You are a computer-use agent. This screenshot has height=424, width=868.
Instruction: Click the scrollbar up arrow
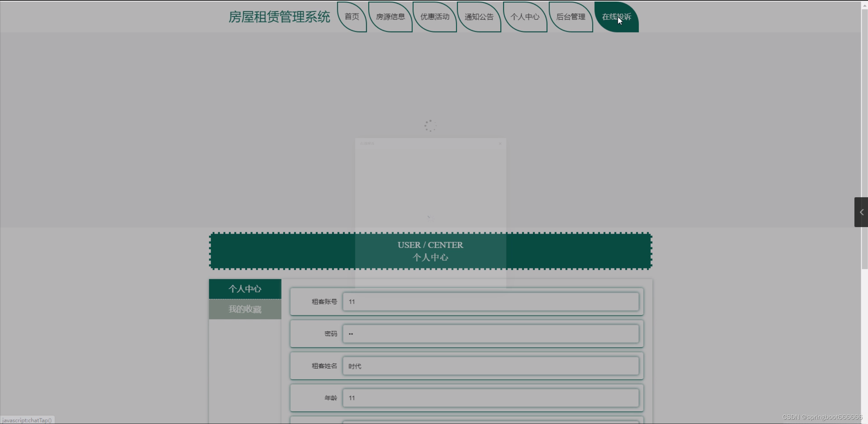tap(865, 6)
